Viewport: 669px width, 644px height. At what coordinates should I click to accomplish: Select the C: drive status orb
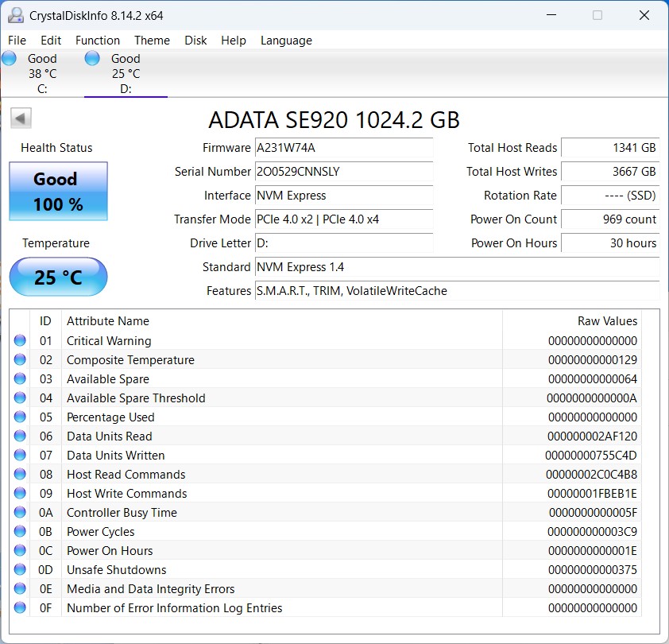(10, 58)
